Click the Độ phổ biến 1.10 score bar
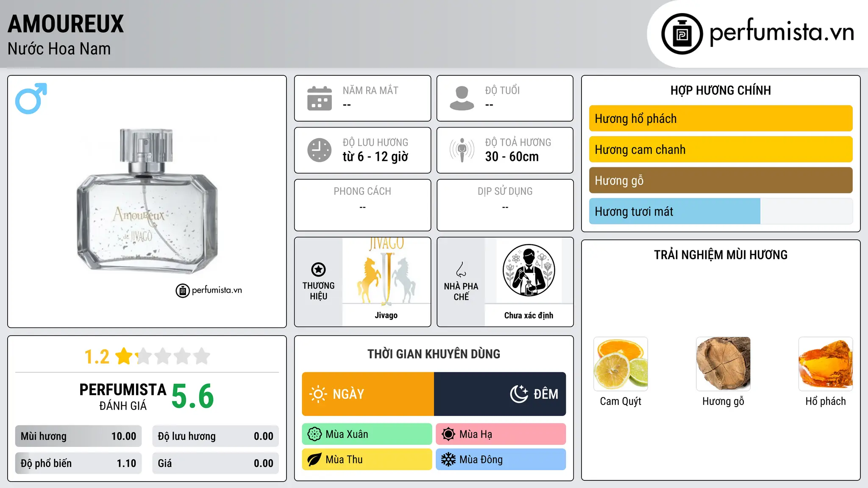 click(x=78, y=463)
